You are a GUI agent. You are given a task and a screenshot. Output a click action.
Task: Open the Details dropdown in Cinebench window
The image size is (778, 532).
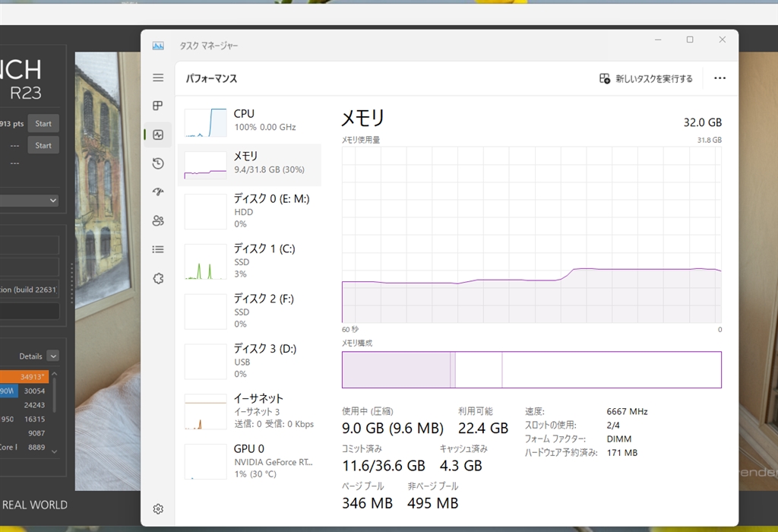pyautogui.click(x=53, y=356)
